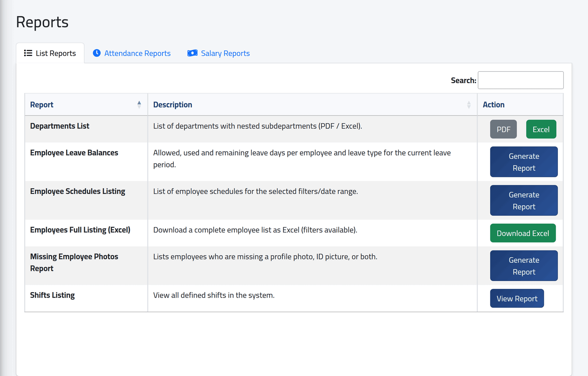Click the Download Excel button
The width and height of the screenshot is (588, 376).
coord(523,233)
